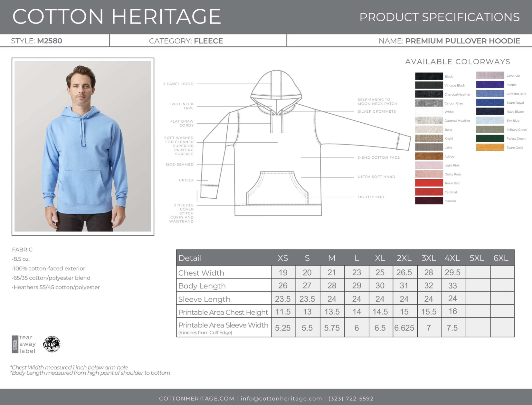Select the style number M2580
This screenshot has height=405, width=532.
point(50,41)
